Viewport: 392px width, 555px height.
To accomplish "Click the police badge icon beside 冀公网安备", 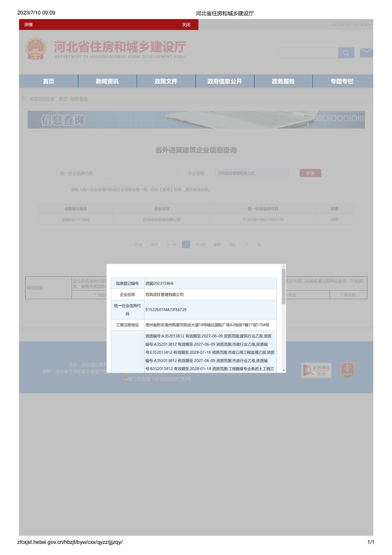I will [126, 378].
